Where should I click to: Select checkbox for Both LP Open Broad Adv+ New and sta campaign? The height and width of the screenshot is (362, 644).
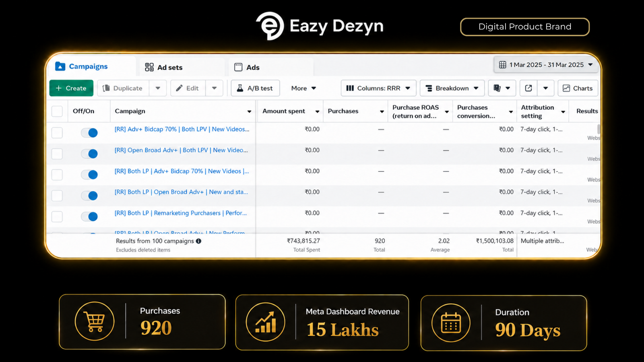(x=57, y=195)
